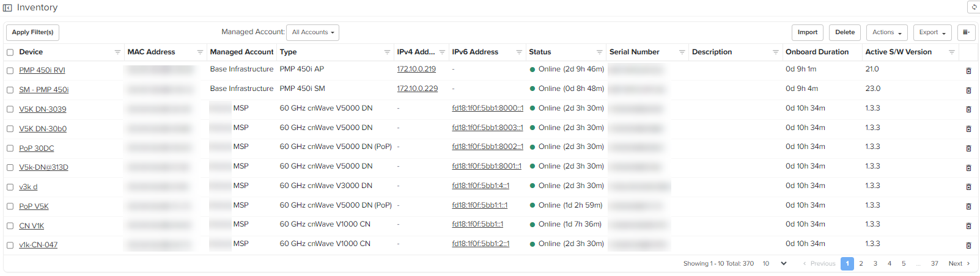This screenshot has height=276, width=980.
Task: Expand the Export dropdown
Action: coord(932,32)
